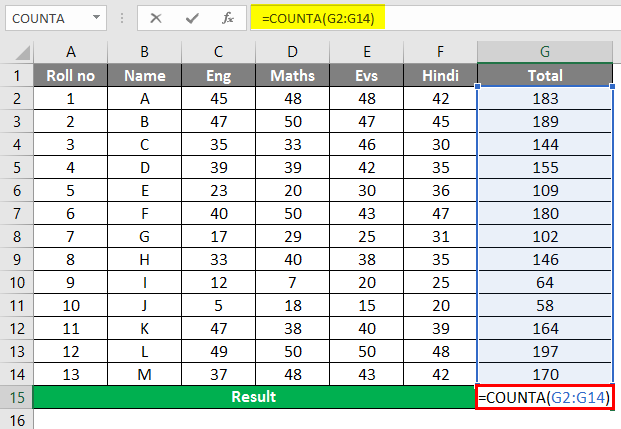Select Total value 155
621x429 pixels.
tap(545, 167)
